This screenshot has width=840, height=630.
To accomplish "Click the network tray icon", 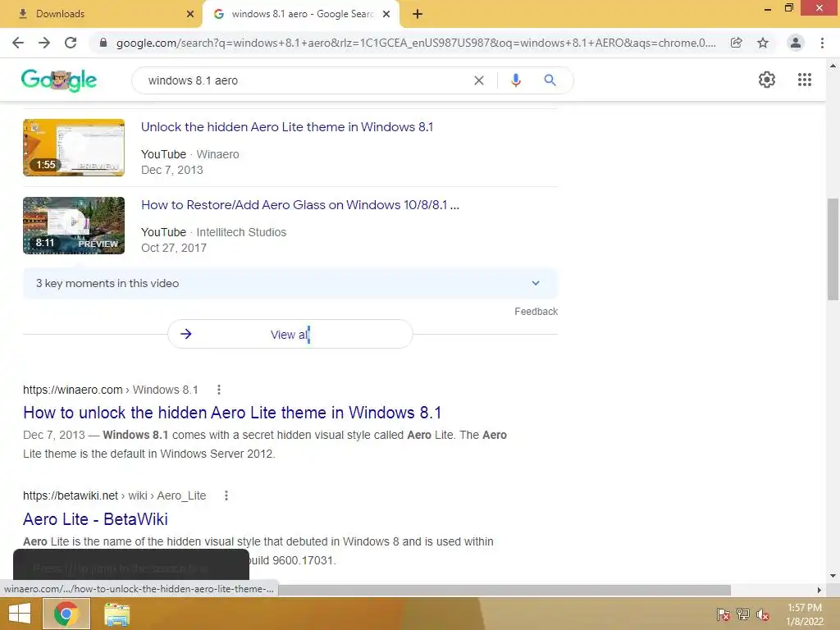I will tap(743, 614).
